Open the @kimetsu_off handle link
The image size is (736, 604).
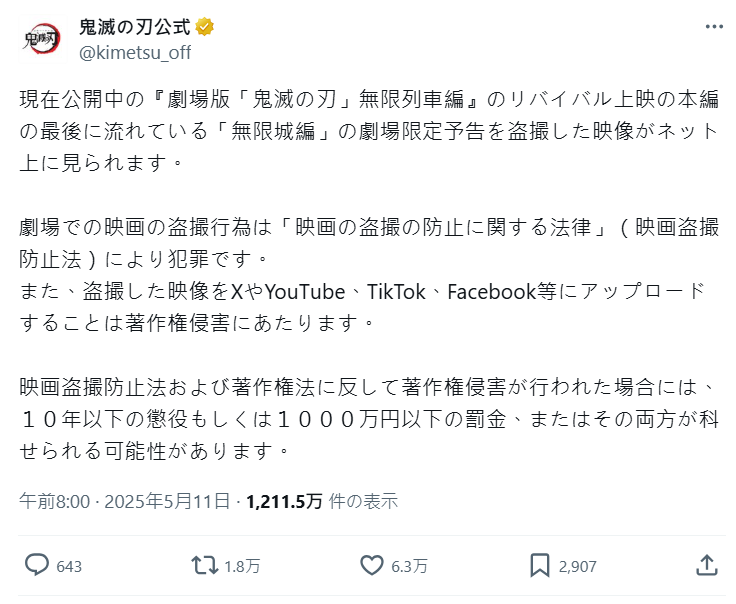point(134,52)
